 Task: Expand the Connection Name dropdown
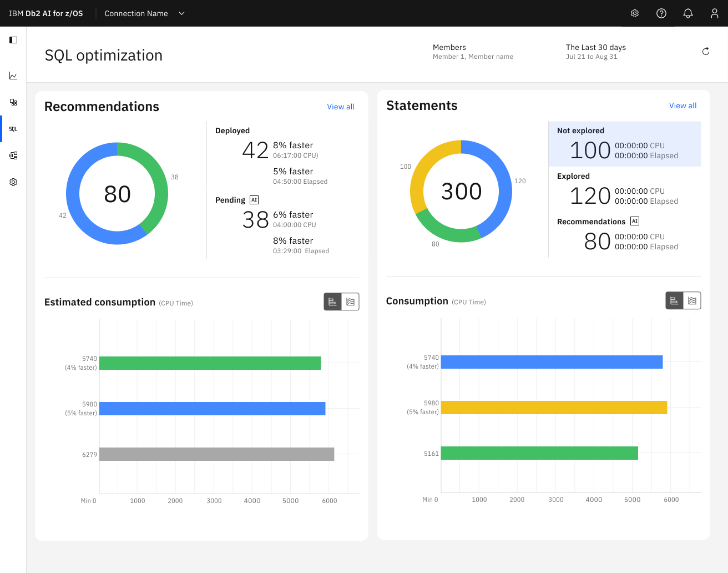click(x=145, y=13)
